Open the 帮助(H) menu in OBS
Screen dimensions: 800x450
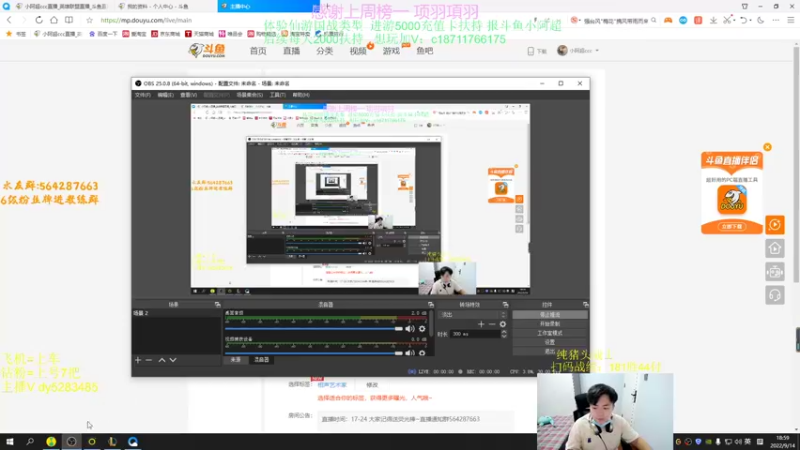pyautogui.click(x=301, y=95)
